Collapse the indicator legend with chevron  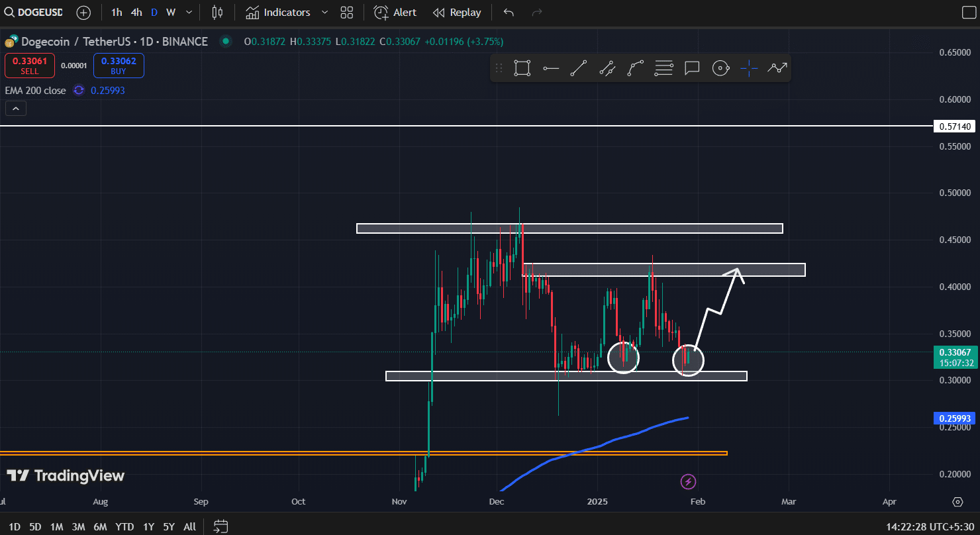16,109
